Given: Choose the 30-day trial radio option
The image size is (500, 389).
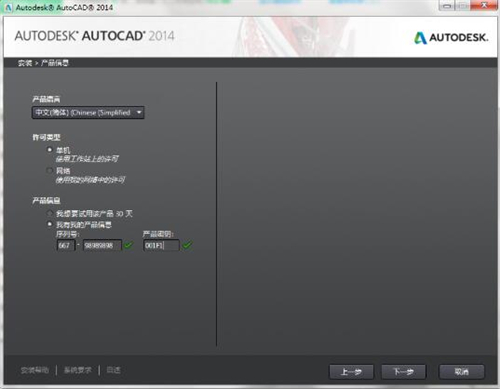Looking at the screenshot, I should 50,213.
